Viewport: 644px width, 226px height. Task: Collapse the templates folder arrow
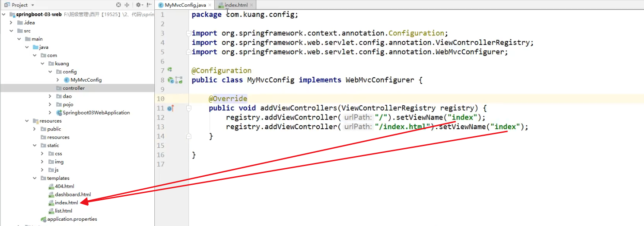coord(35,178)
